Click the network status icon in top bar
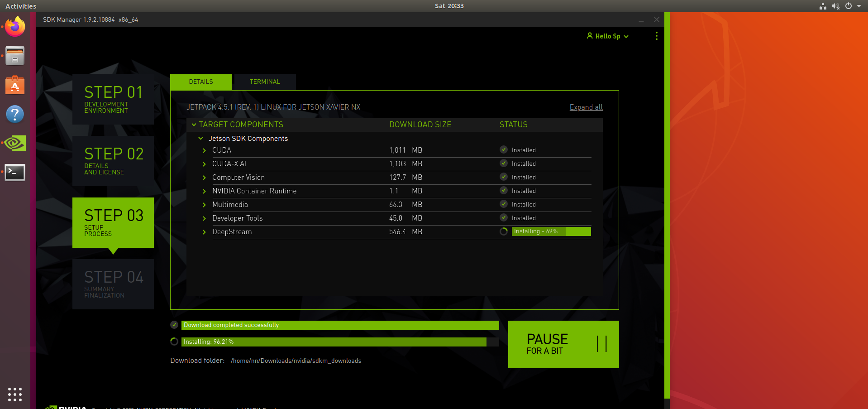This screenshot has width=868, height=409. click(x=823, y=6)
